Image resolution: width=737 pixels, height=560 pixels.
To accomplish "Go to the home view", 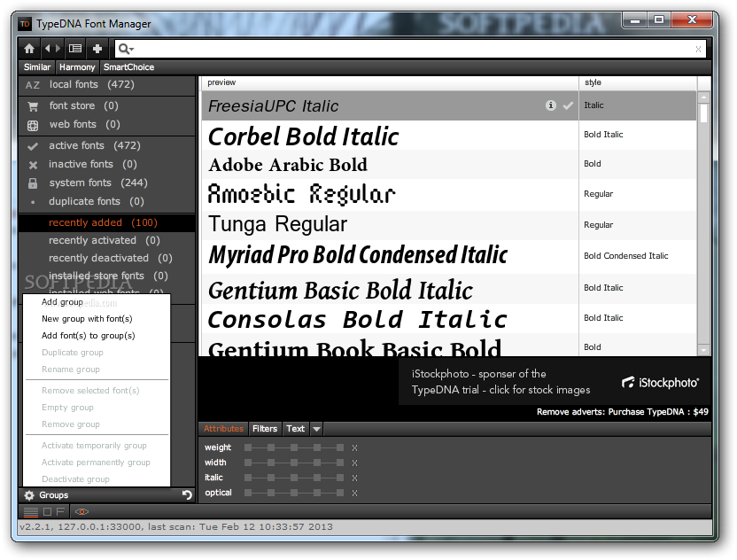I will pos(29,49).
